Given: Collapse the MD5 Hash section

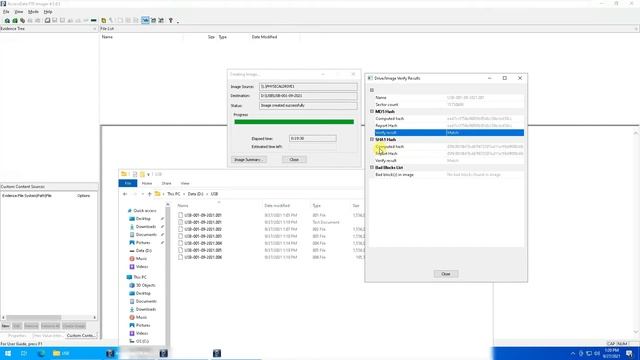Looking at the screenshot, I should coord(372,111).
